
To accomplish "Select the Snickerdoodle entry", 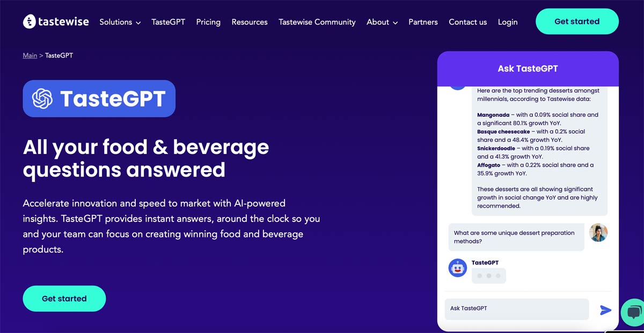I will pyautogui.click(x=533, y=152).
